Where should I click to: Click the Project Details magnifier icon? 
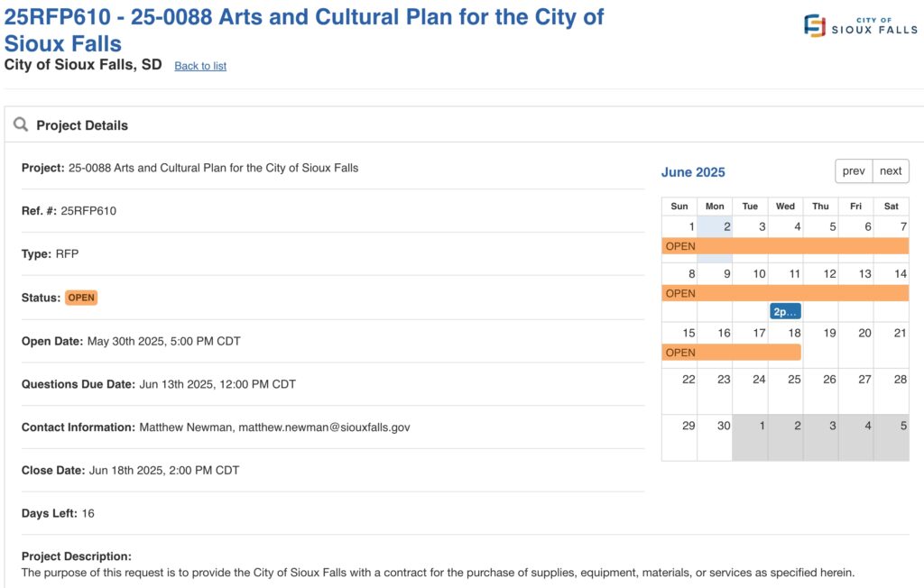(x=21, y=124)
